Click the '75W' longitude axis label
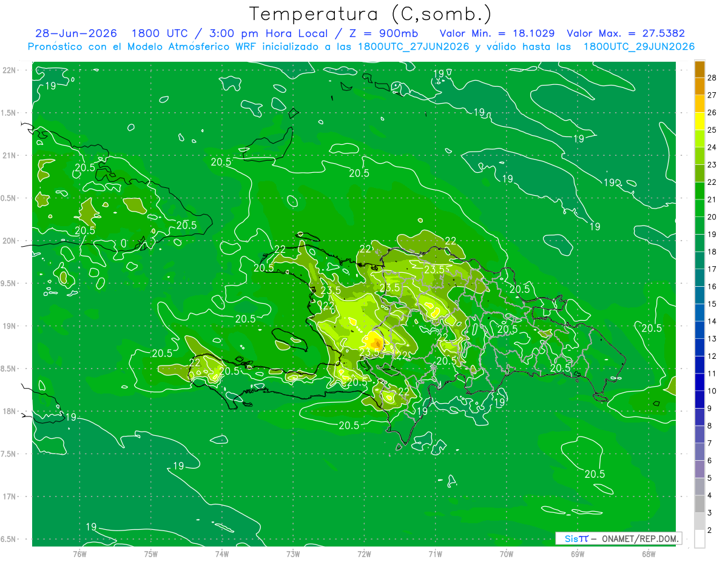This screenshot has width=728, height=562. 151,554
